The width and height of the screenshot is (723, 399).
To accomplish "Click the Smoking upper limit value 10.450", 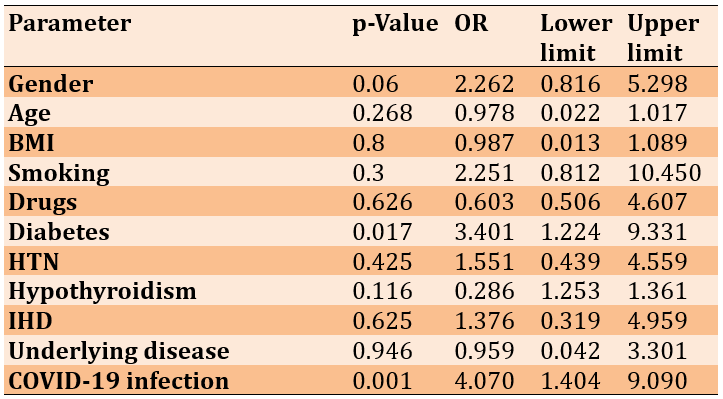I will (664, 173).
